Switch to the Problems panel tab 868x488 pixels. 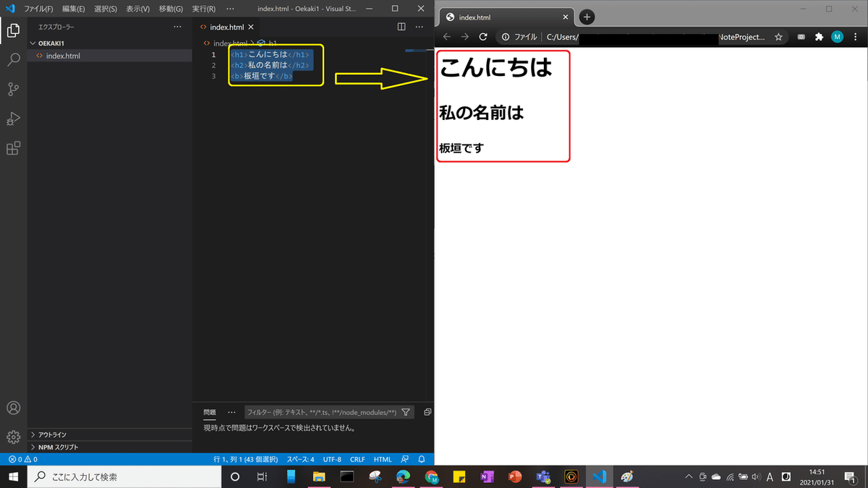tap(210, 412)
